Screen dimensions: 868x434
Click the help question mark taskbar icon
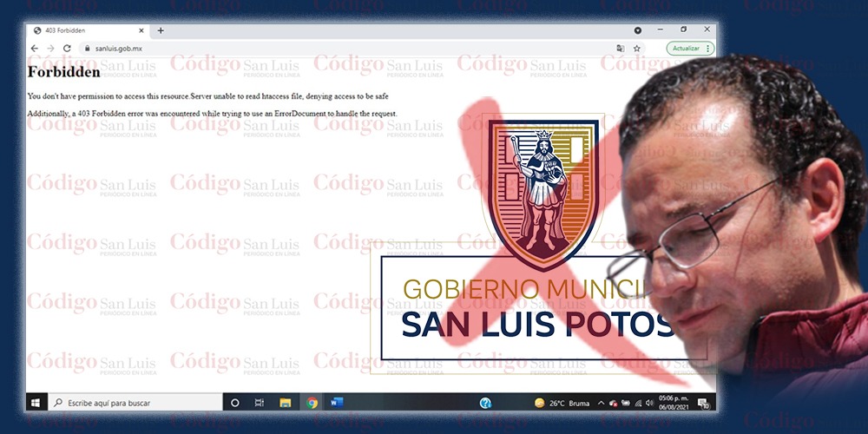tap(485, 403)
